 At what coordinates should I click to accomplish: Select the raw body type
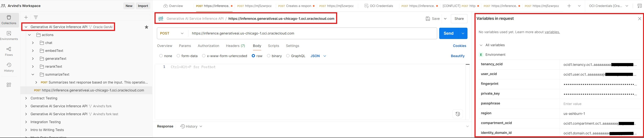pos(253,56)
